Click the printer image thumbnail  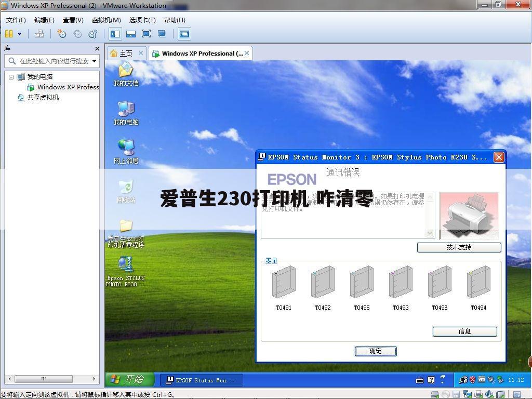469,216
